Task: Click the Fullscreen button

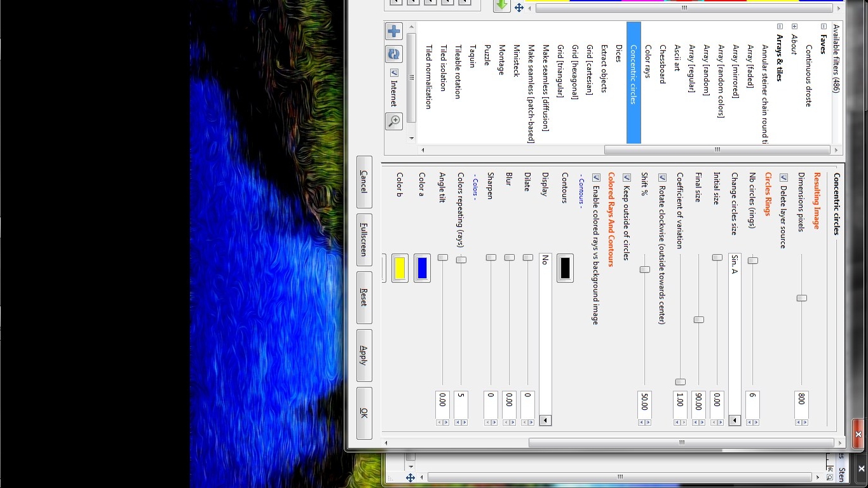Action: point(364,240)
